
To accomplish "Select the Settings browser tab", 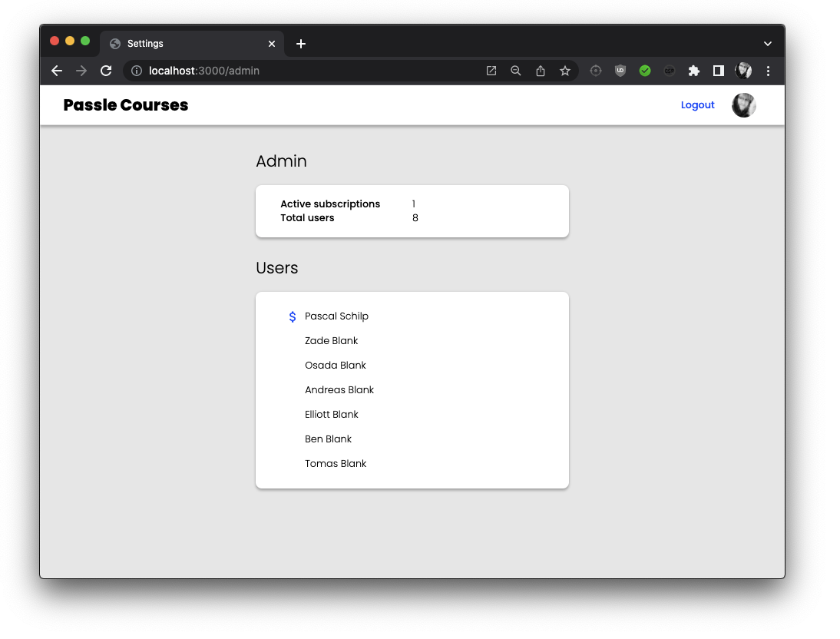I will [184, 44].
